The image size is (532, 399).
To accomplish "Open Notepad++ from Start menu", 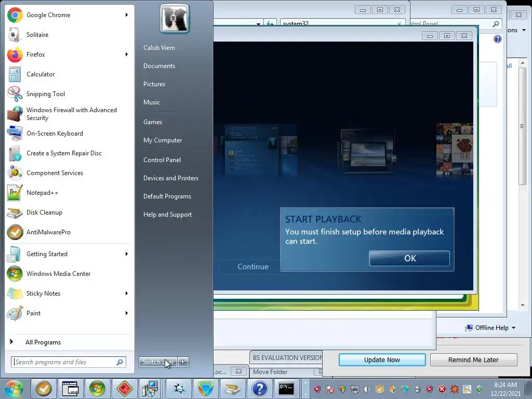I will pos(69,193).
